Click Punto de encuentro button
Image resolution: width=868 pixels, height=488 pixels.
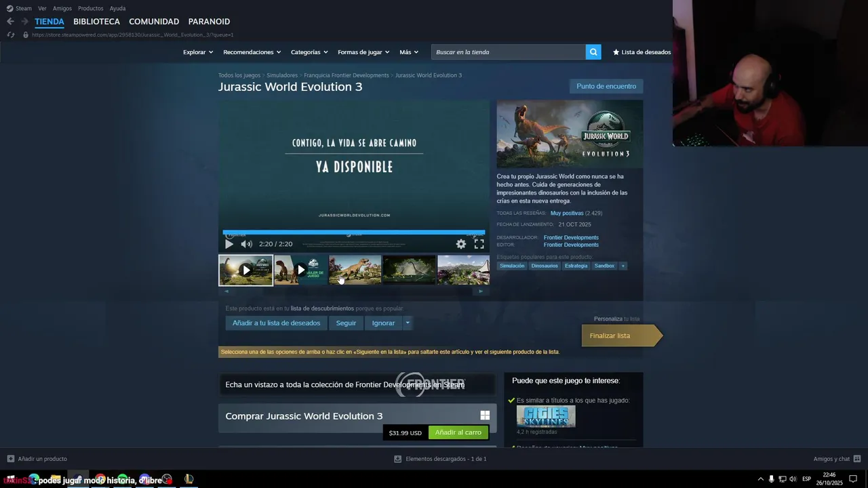pyautogui.click(x=606, y=86)
